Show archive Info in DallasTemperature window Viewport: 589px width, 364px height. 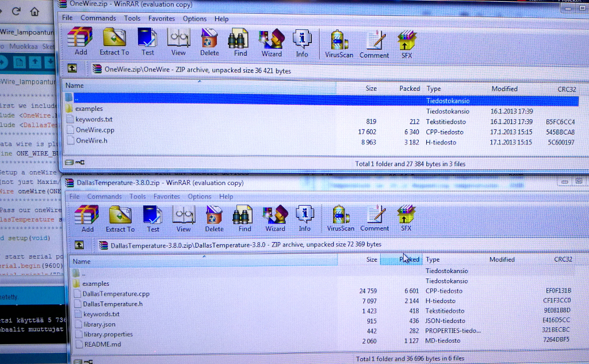coord(305,219)
